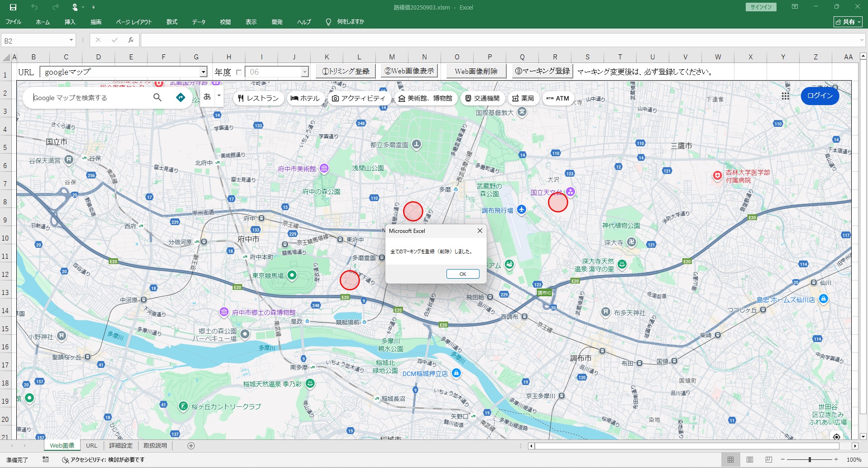Toggle the 年度 checkbox
Viewport: 868px width, 468px height.
(x=239, y=72)
